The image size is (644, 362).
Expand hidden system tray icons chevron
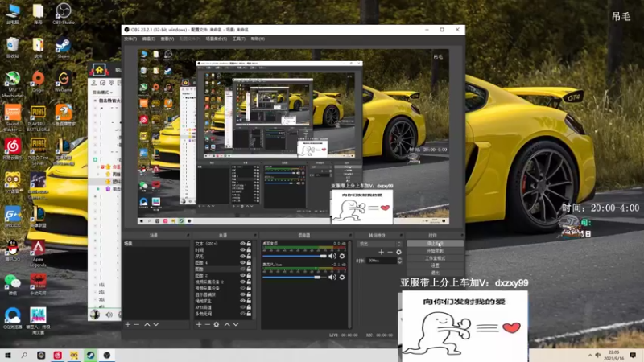(590, 355)
